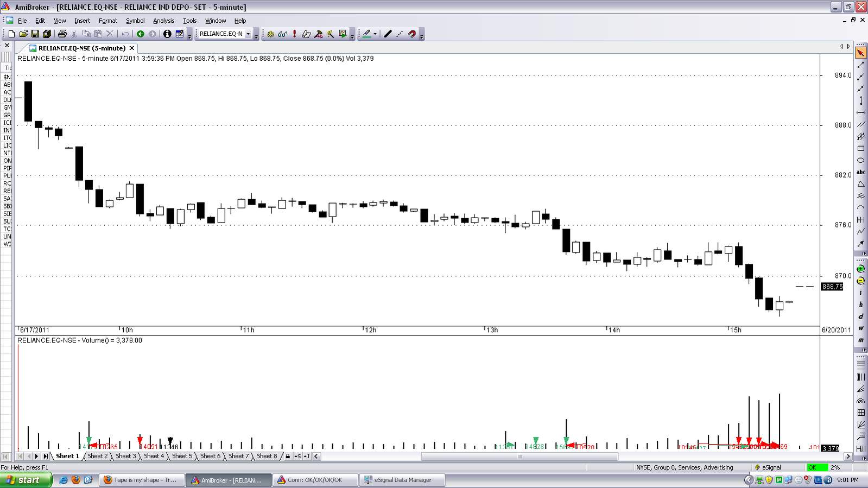Select the parallel lines drawing tool
The height and width of the screenshot is (488, 868).
pos(861,124)
